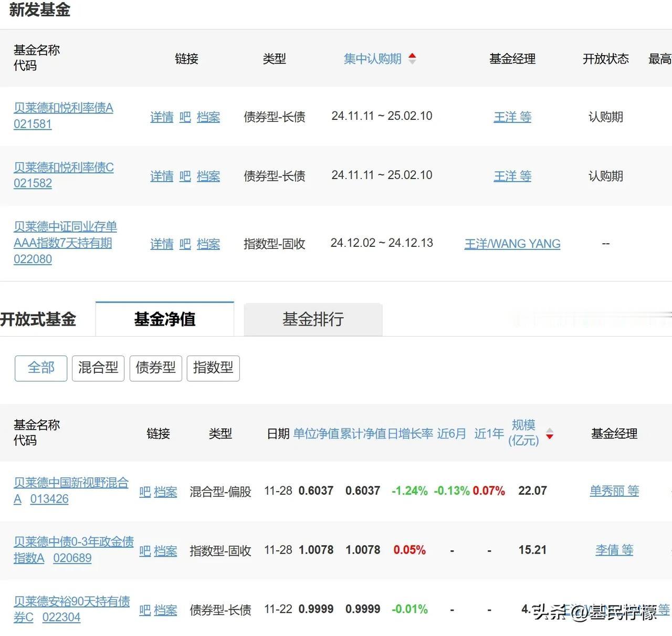Image resolution: width=672 pixels, height=636 pixels.
Task: Open fund code 013426 link
Action: coord(49,499)
